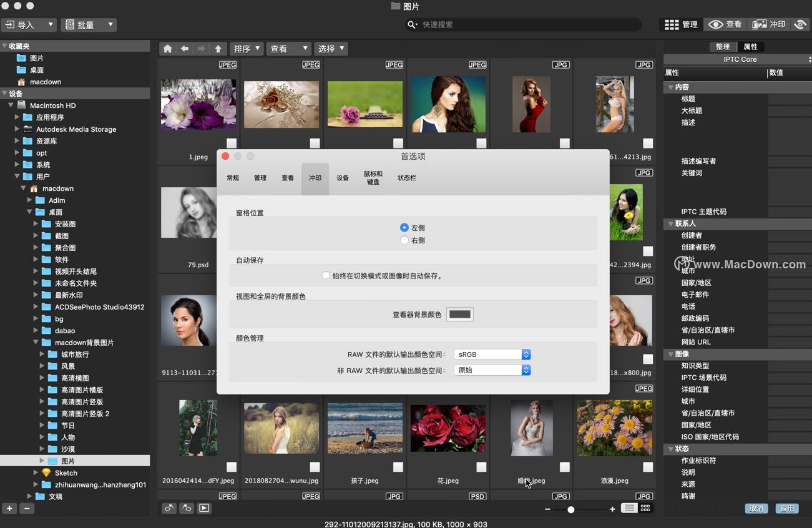Click the add folder plus icon bottom left
The width and height of the screenshot is (812, 528).
pos(9,509)
